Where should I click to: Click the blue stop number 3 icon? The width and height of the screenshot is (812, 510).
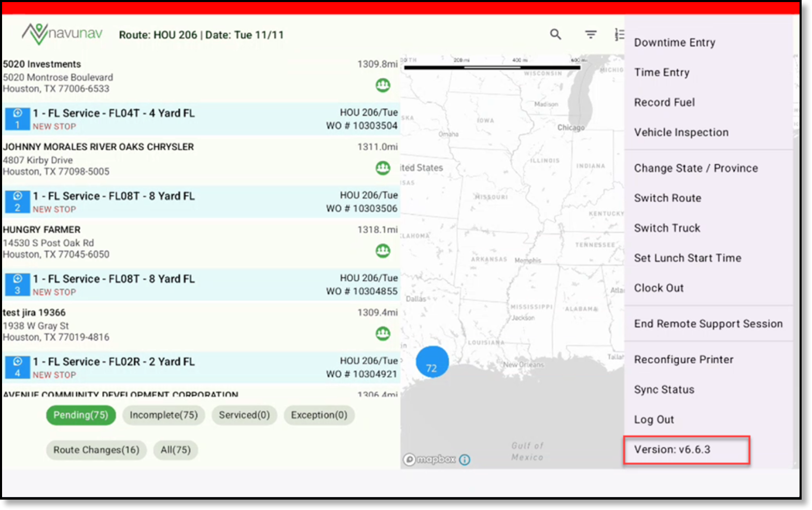(x=17, y=285)
